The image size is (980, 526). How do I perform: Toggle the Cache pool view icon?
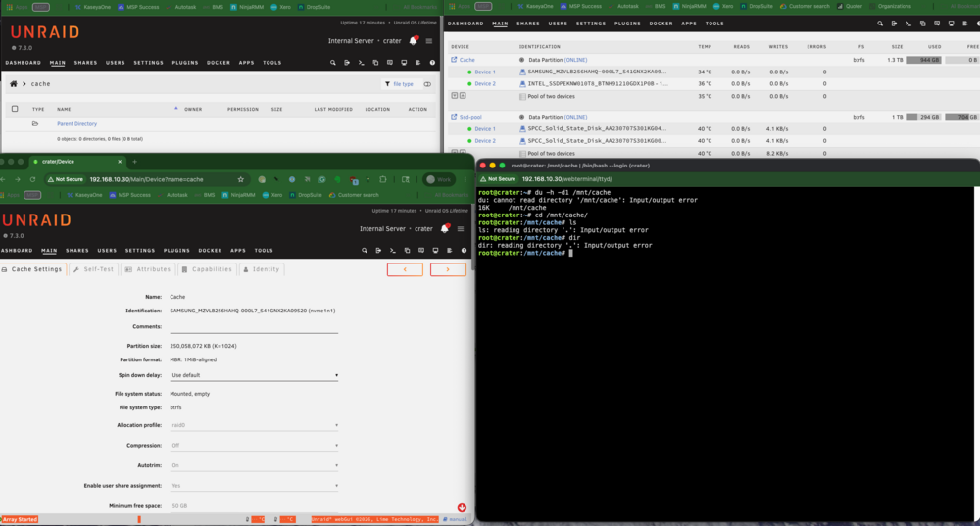(x=454, y=60)
